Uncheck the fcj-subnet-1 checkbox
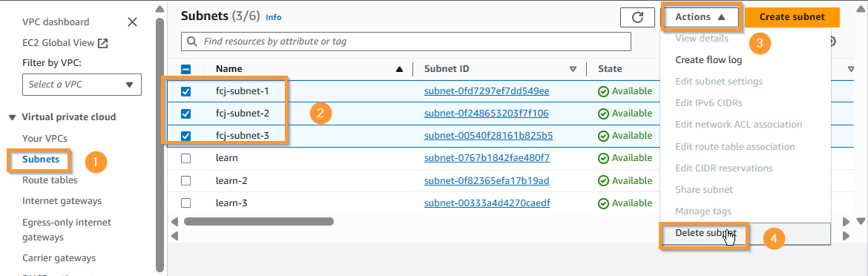This screenshot has width=868, height=276. pyautogui.click(x=186, y=91)
